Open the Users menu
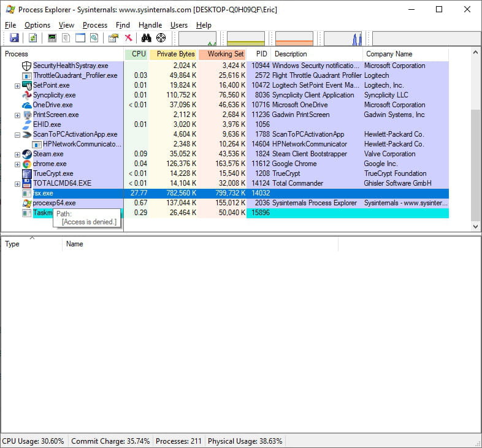Viewport: 482px width, 448px height. click(179, 25)
